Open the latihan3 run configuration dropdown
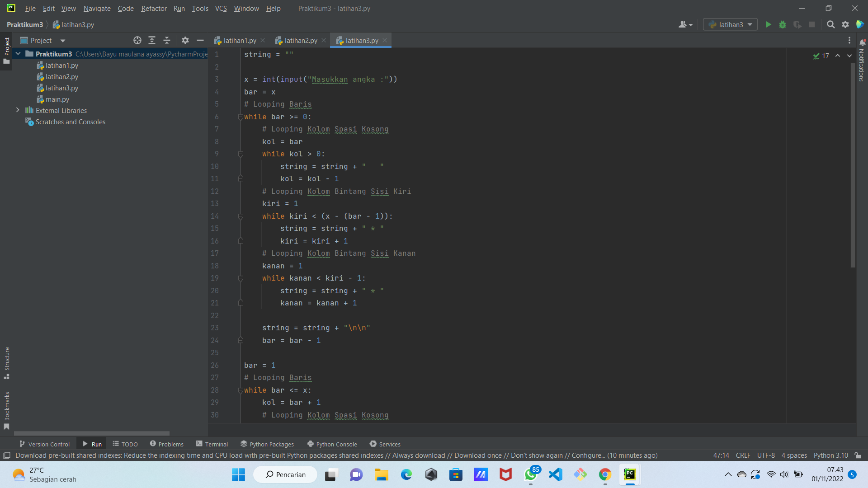The height and width of the screenshot is (488, 868). click(750, 25)
